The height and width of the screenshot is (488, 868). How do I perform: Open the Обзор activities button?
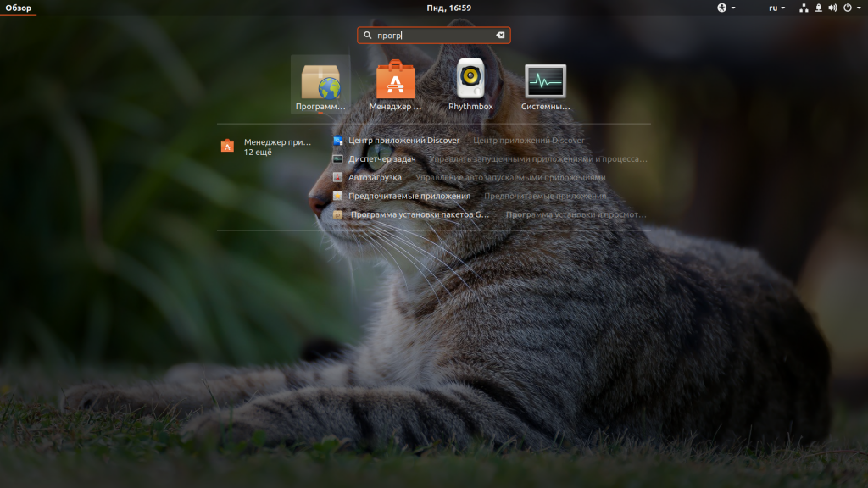click(19, 8)
